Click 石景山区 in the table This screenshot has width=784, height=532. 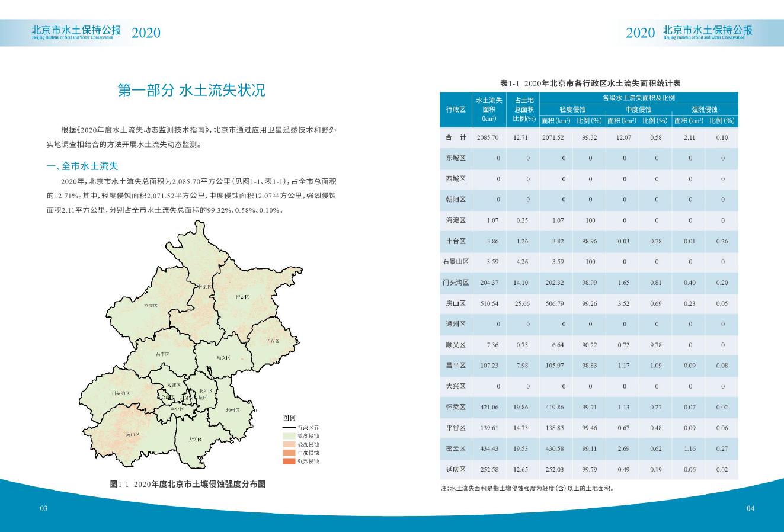(x=456, y=262)
